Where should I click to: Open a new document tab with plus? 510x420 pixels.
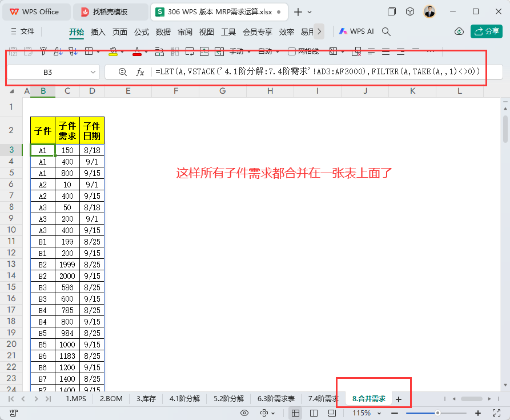click(x=298, y=12)
